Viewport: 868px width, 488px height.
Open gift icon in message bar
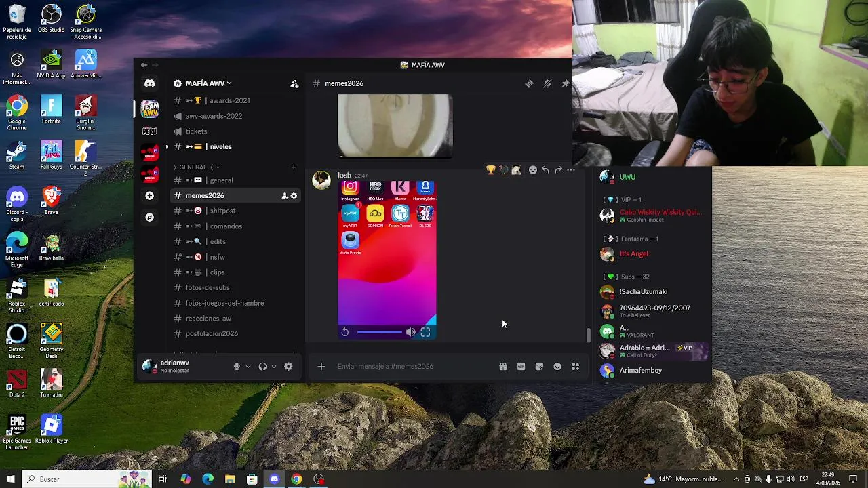click(x=503, y=367)
